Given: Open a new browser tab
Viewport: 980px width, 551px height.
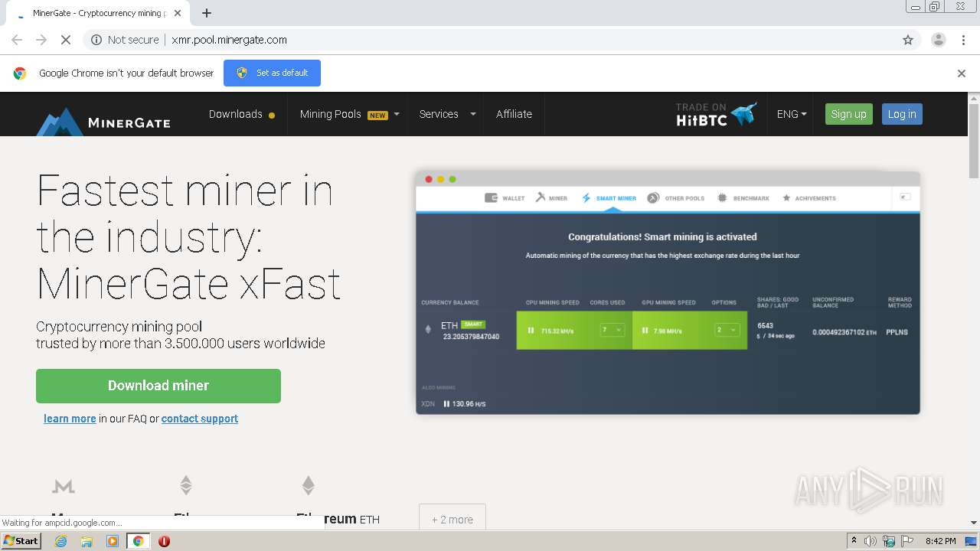Looking at the screenshot, I should point(207,13).
